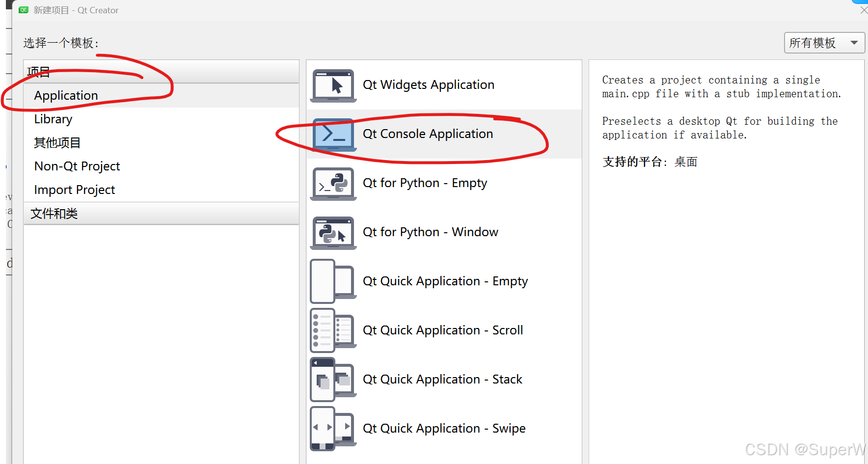Click the 支持的平台: 桌面 text
This screenshot has height=464, width=868.
650,162
